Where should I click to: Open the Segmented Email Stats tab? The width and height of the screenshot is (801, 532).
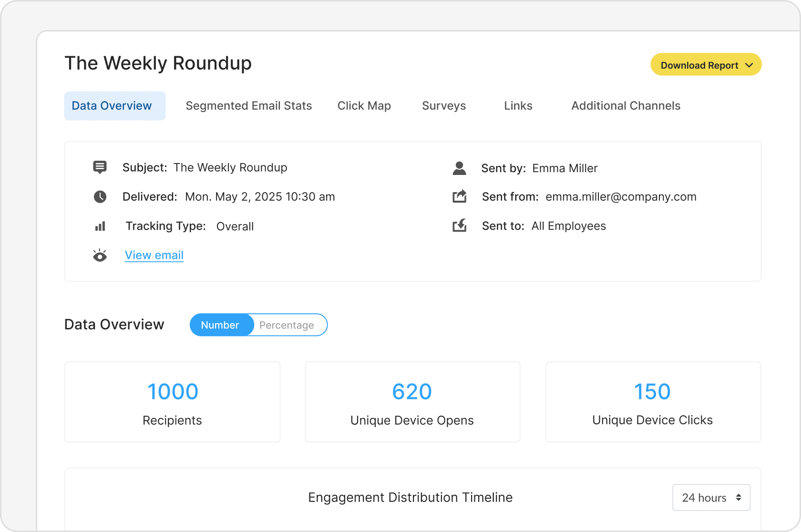(248, 106)
